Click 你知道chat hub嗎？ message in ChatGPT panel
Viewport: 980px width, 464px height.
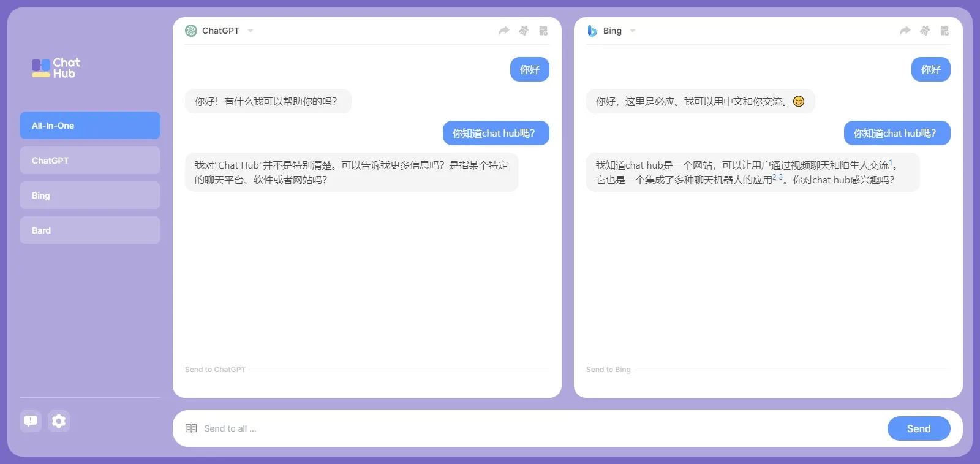click(x=496, y=133)
